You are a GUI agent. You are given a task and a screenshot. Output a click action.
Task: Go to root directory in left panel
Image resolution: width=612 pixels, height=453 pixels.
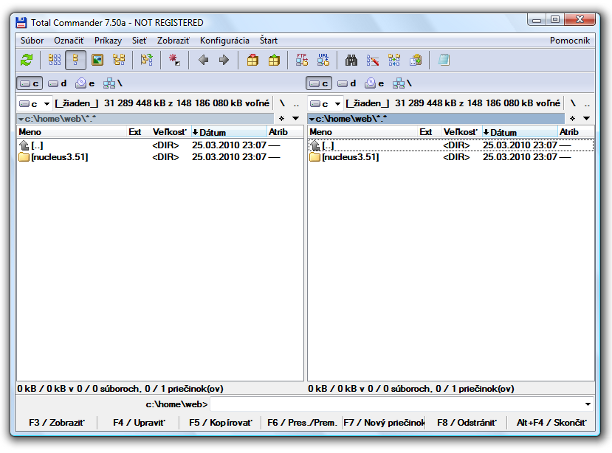282,104
